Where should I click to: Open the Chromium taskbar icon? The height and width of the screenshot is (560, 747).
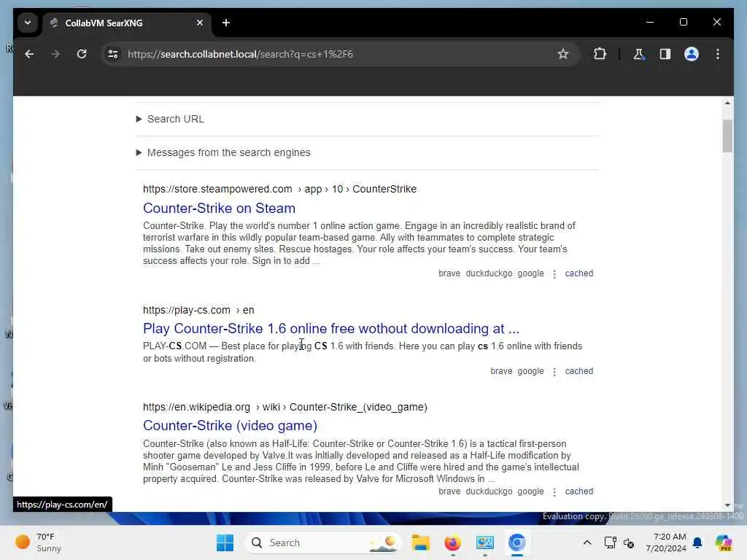coord(517,542)
